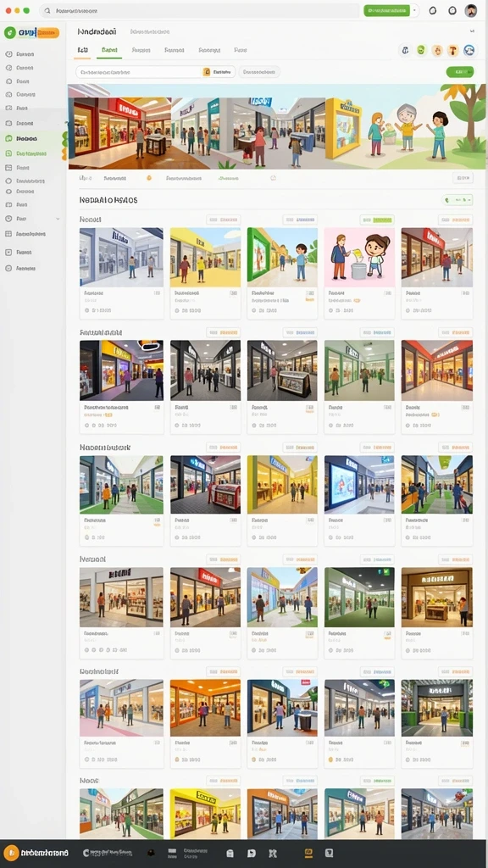Click the circular icon left of the user avatar

[452, 10]
